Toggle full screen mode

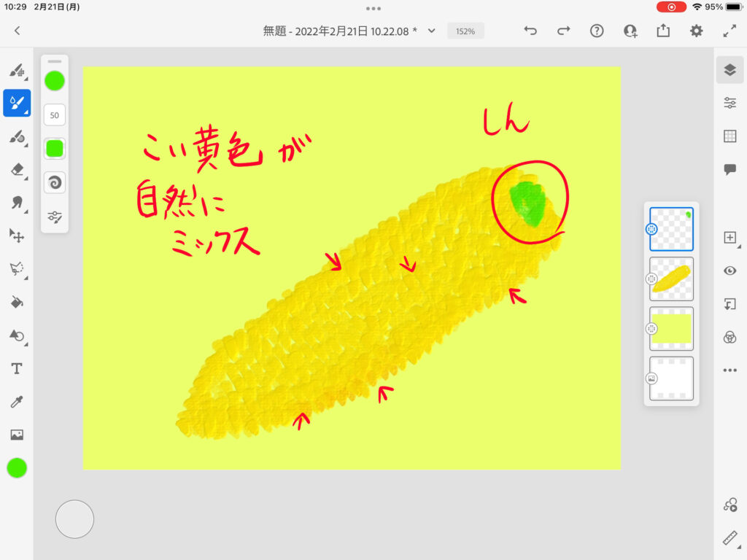click(729, 31)
